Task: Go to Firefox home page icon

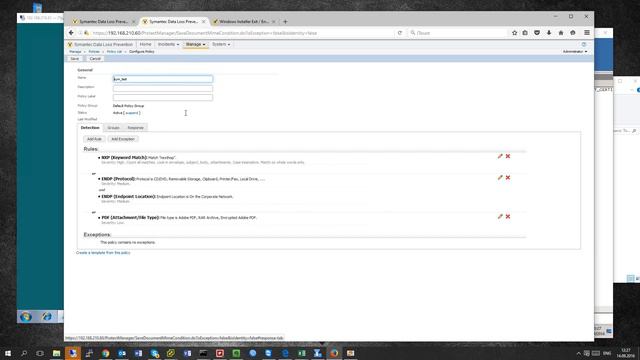Action: (x=561, y=33)
